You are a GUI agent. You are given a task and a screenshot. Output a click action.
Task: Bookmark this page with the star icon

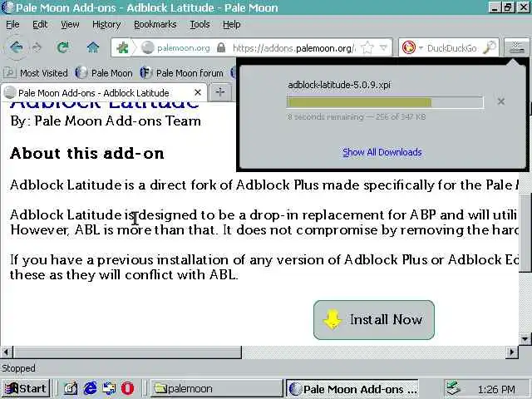coord(367,48)
